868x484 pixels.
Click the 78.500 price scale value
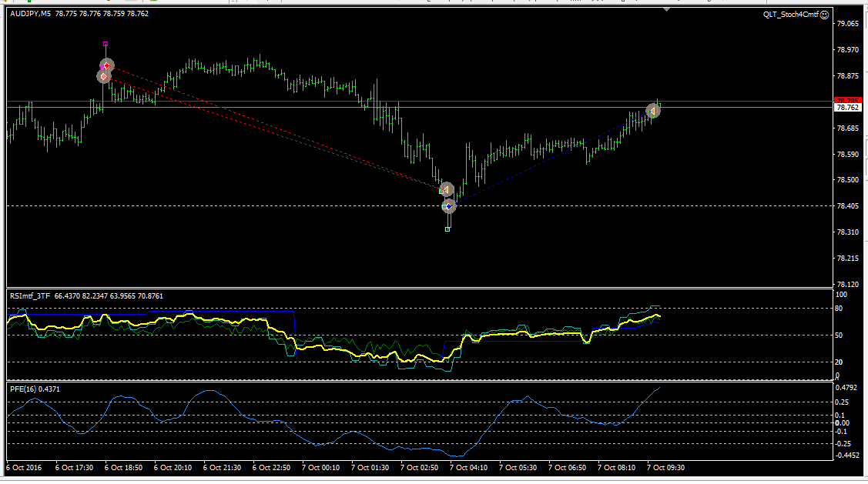tap(847, 180)
